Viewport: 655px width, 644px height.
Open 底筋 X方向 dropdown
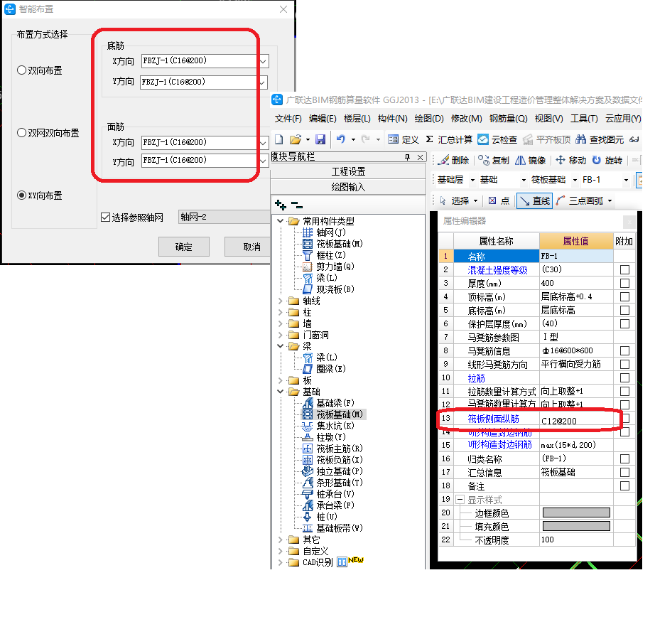coord(263,61)
